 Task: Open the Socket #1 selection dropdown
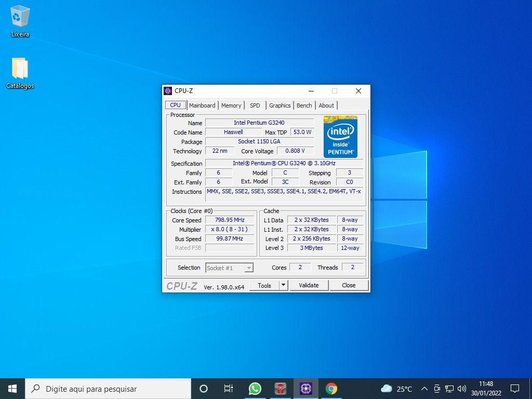[x=229, y=268]
